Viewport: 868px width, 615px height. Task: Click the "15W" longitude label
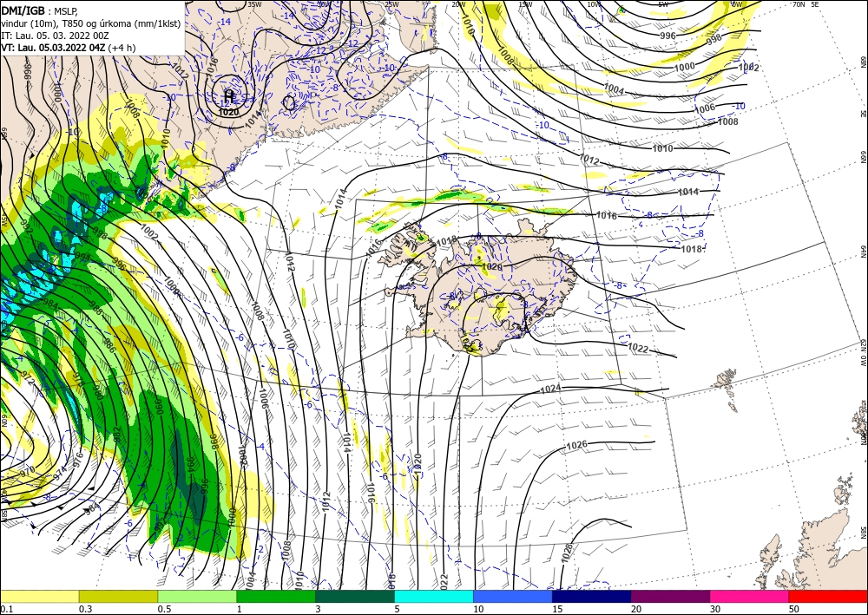[x=525, y=4]
